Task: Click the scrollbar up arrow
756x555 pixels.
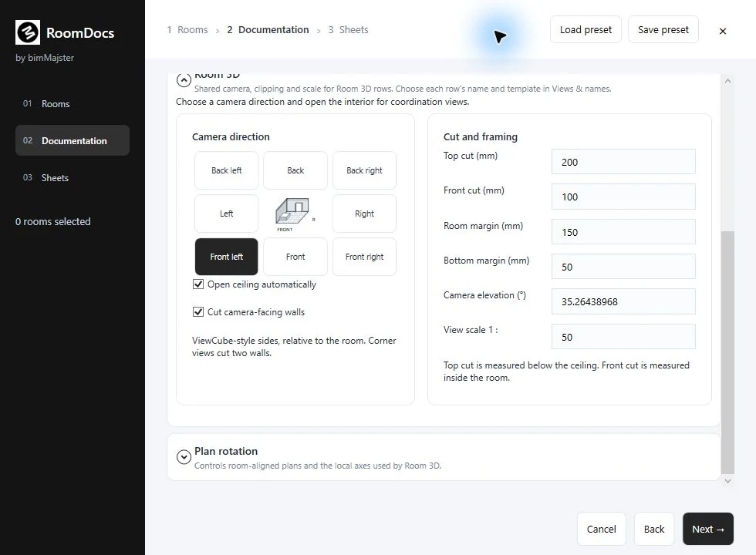Action: (727, 81)
